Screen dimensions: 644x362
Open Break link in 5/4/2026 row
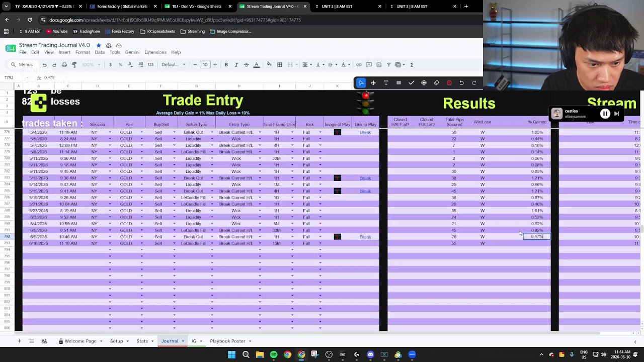365,132
